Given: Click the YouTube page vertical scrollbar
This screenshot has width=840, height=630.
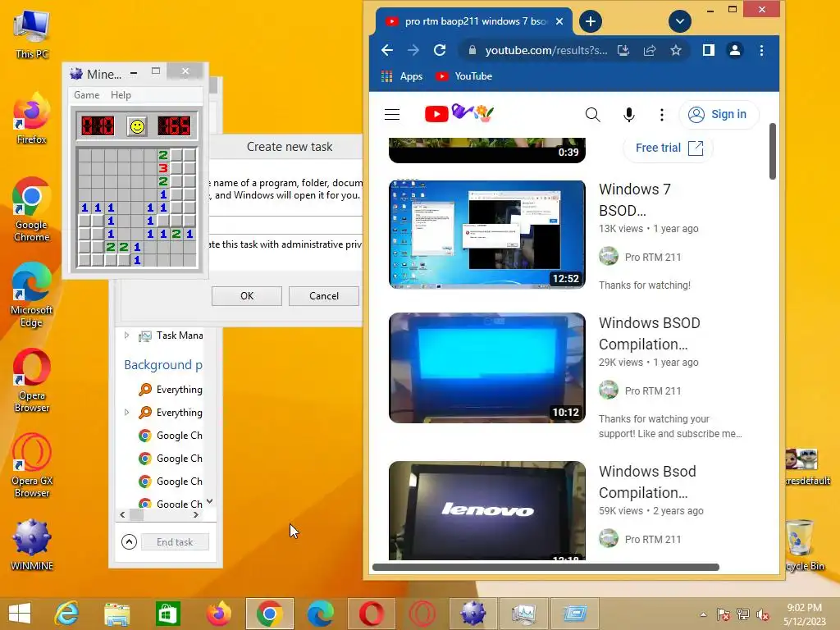Looking at the screenshot, I should coord(772,152).
